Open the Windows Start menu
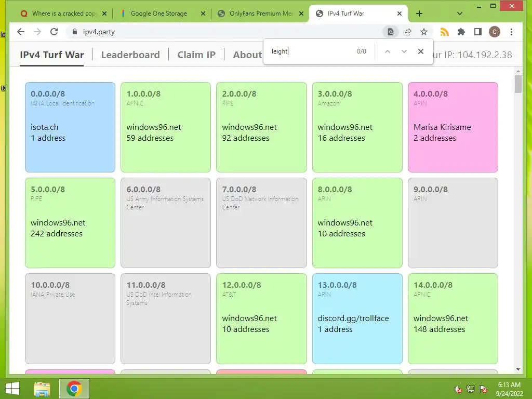532x399 pixels. tap(12, 389)
